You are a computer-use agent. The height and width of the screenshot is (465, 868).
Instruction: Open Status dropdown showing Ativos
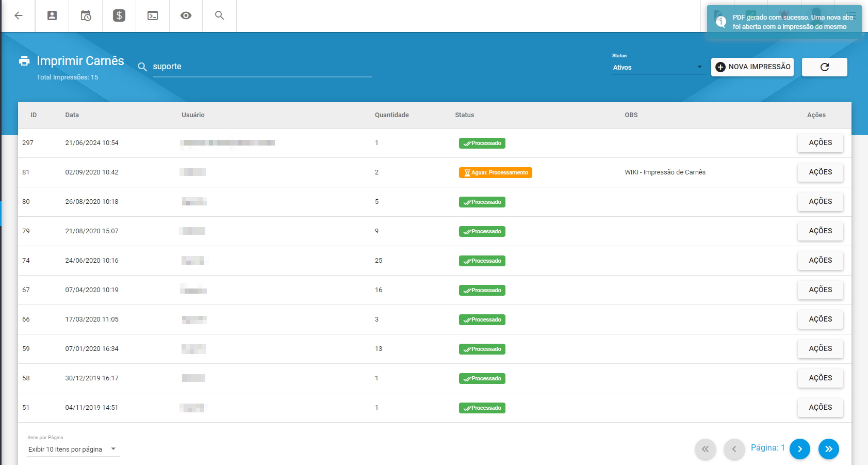(x=658, y=68)
